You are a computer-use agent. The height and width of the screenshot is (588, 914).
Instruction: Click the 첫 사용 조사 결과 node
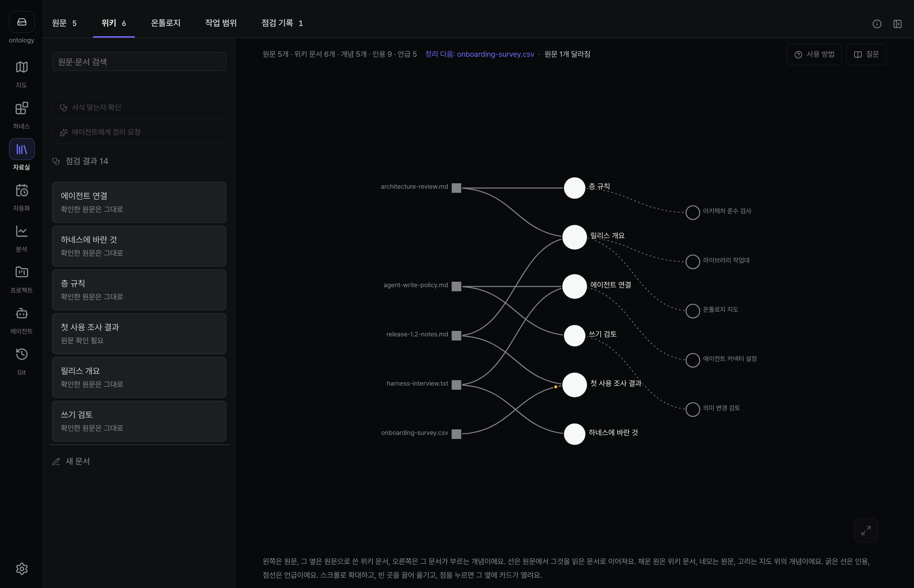[x=574, y=385]
